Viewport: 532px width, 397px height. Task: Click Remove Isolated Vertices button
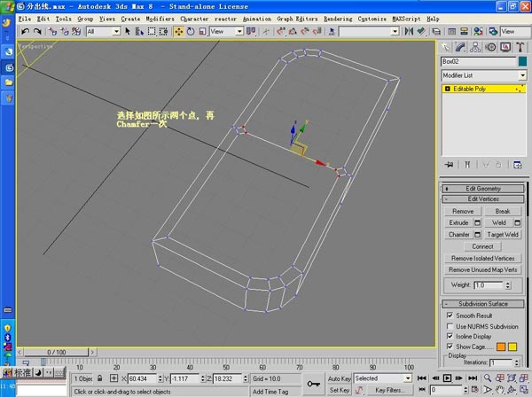click(x=483, y=259)
